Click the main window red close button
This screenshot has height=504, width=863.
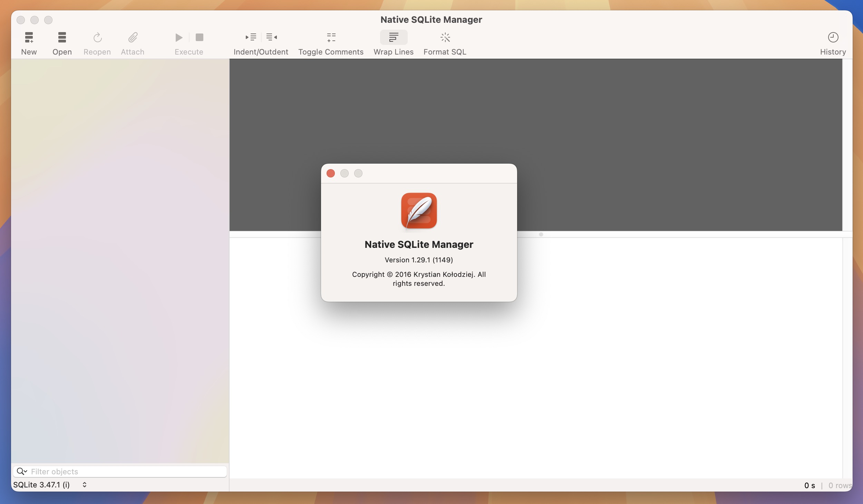(21, 20)
